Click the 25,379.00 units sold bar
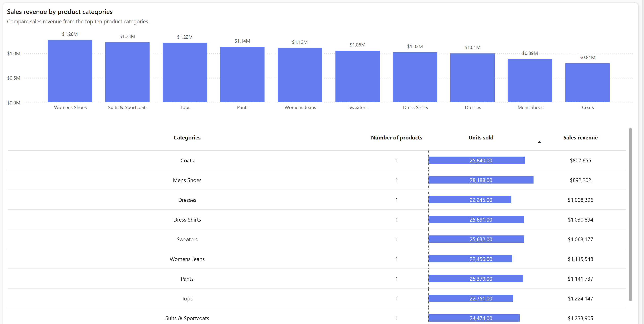The height and width of the screenshot is (324, 644). [476, 279]
